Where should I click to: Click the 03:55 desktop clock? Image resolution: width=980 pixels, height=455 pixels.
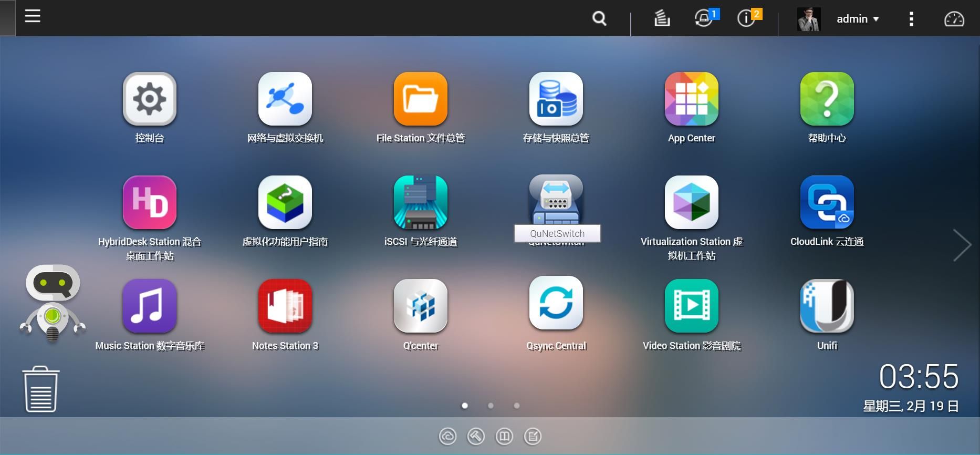point(919,377)
